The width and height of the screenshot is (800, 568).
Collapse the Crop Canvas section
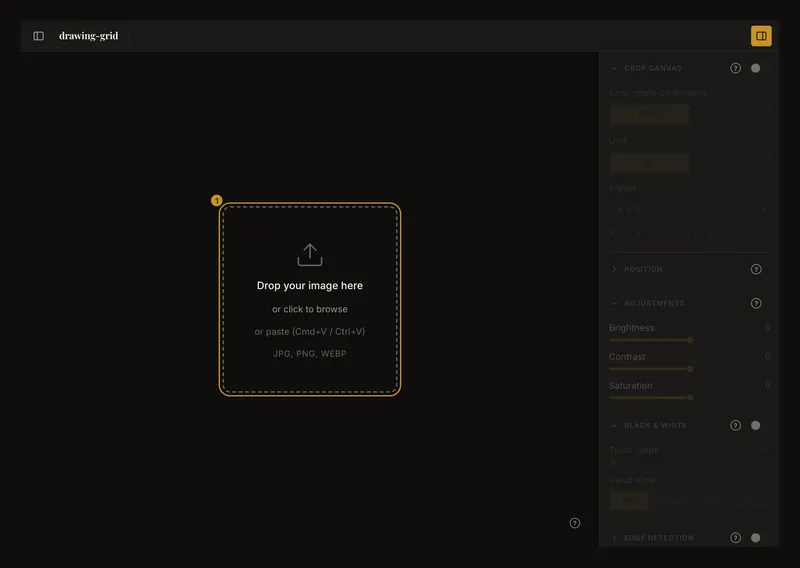click(x=614, y=68)
